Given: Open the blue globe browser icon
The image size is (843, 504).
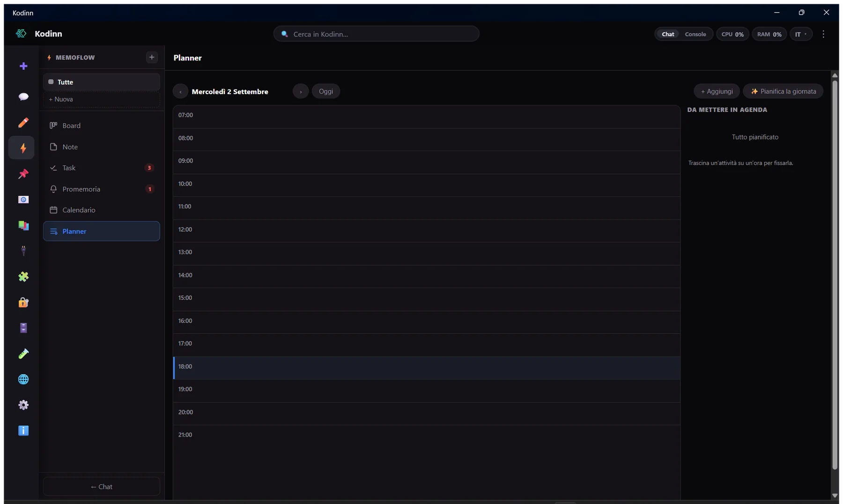Looking at the screenshot, I should point(23,379).
